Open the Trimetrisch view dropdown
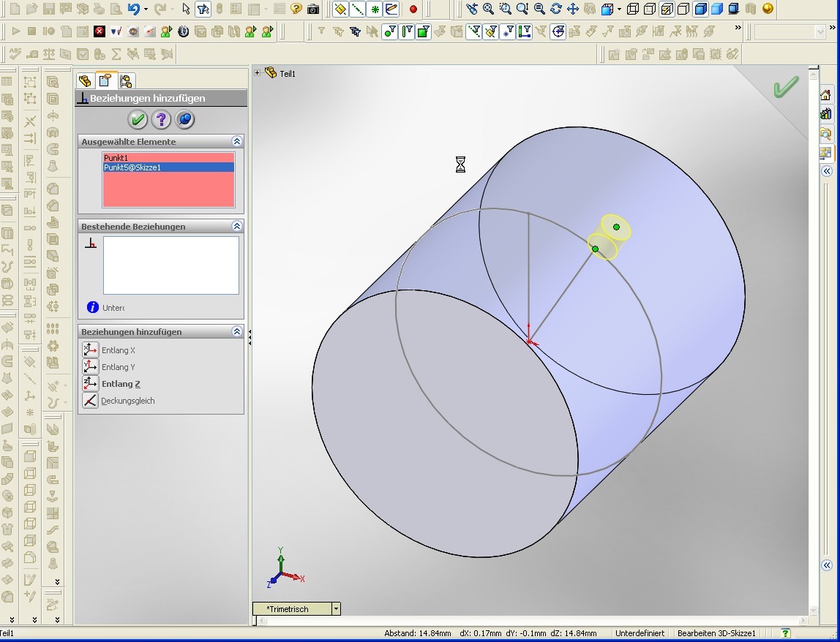The image size is (840, 642). point(336,608)
